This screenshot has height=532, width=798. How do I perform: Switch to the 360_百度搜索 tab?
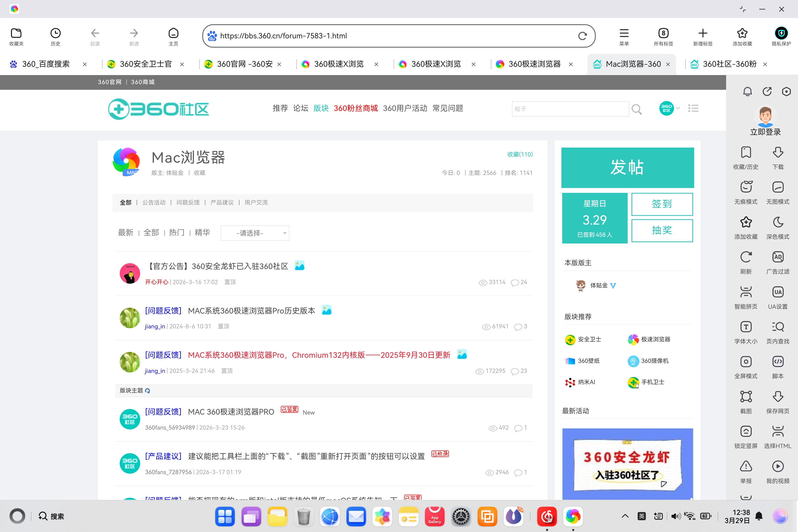pos(46,64)
